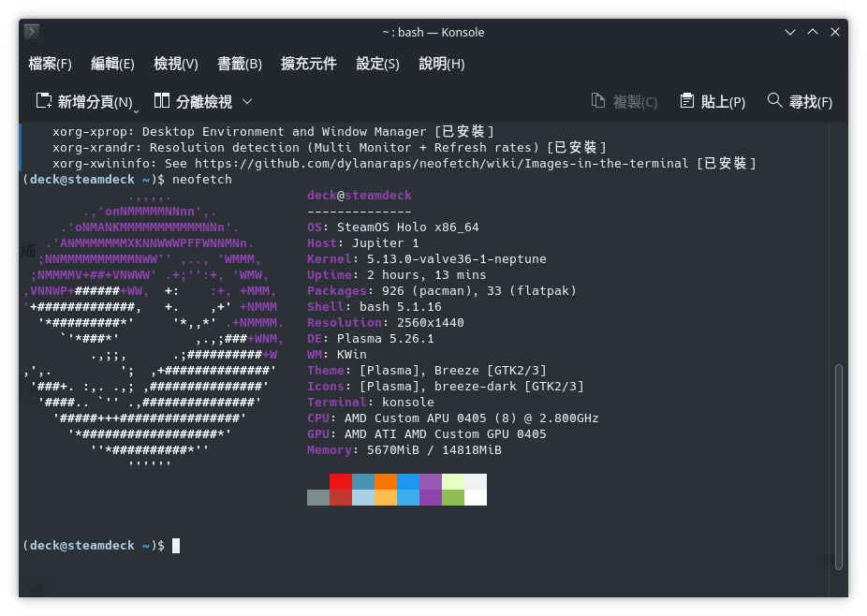Click the 'Jupiter 1' host value
The width and height of the screenshot is (867, 616).
pyautogui.click(x=386, y=243)
